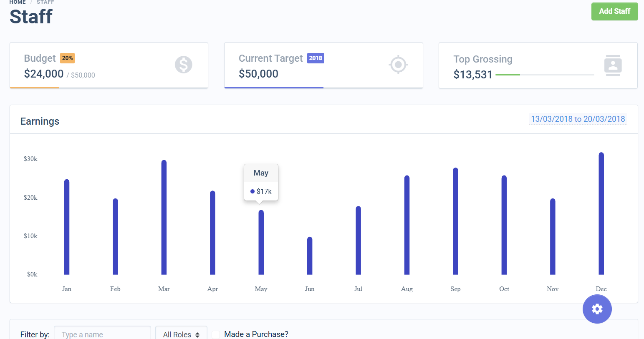Click the Add Staff button
Viewport: 644px width, 339px height.
pyautogui.click(x=614, y=11)
